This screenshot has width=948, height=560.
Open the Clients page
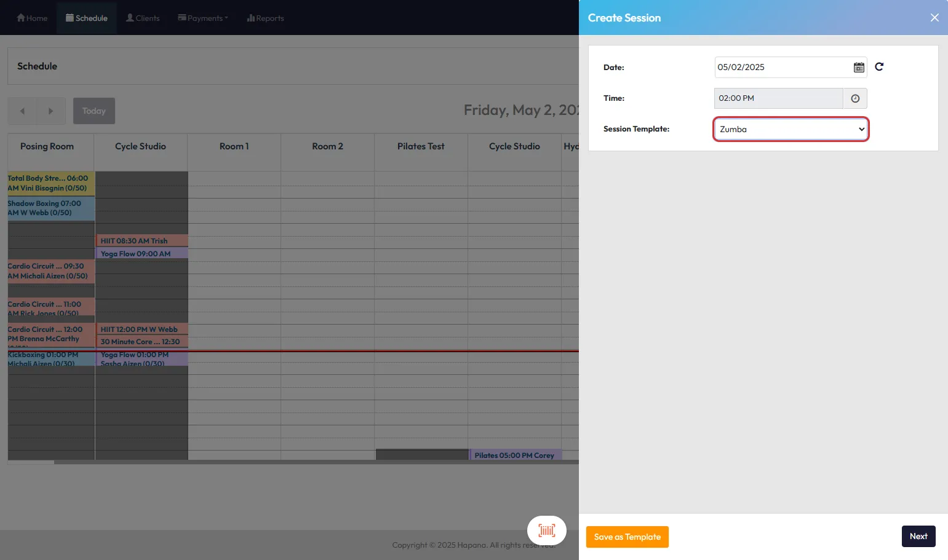[x=143, y=18]
